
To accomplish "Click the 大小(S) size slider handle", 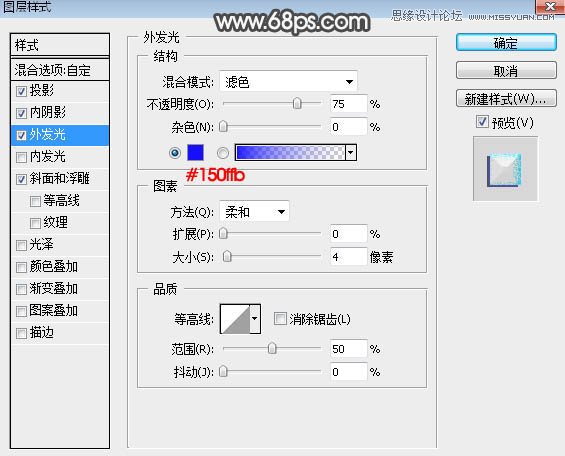I will point(227,256).
